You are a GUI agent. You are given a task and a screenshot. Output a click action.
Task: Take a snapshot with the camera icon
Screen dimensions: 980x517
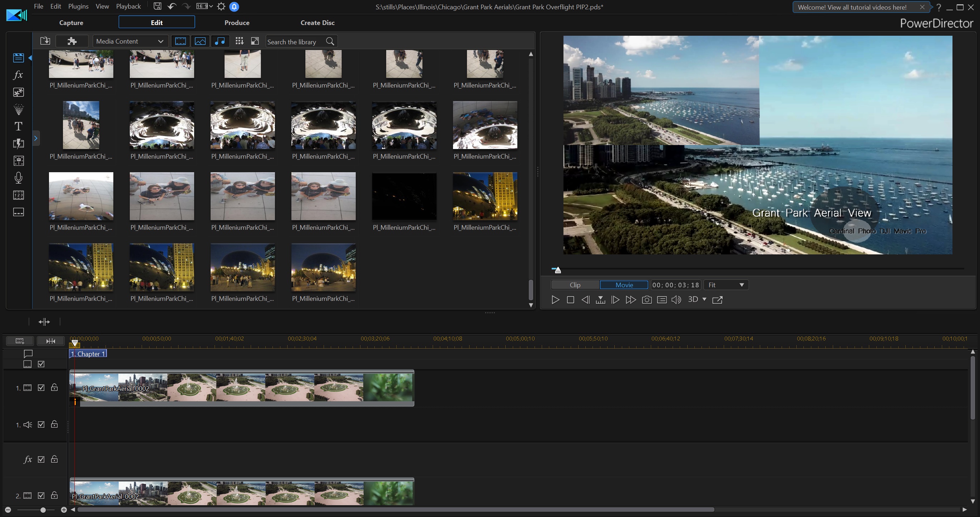646,300
